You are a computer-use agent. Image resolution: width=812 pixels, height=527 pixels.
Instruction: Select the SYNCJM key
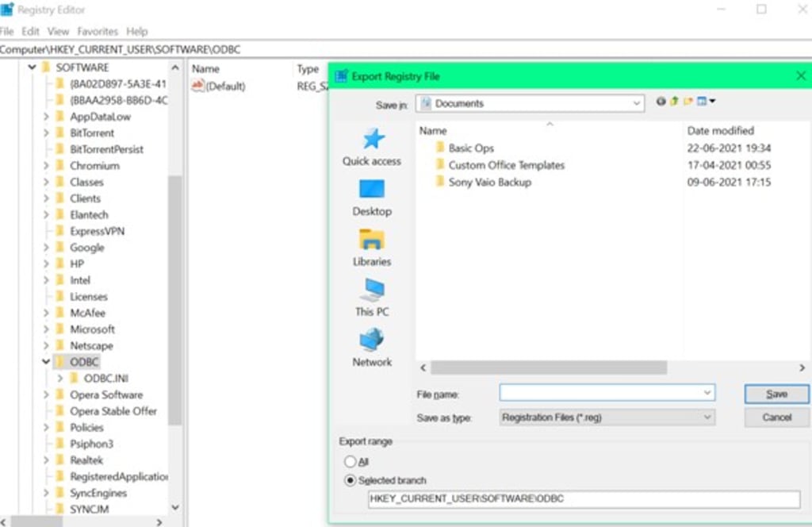tap(89, 510)
